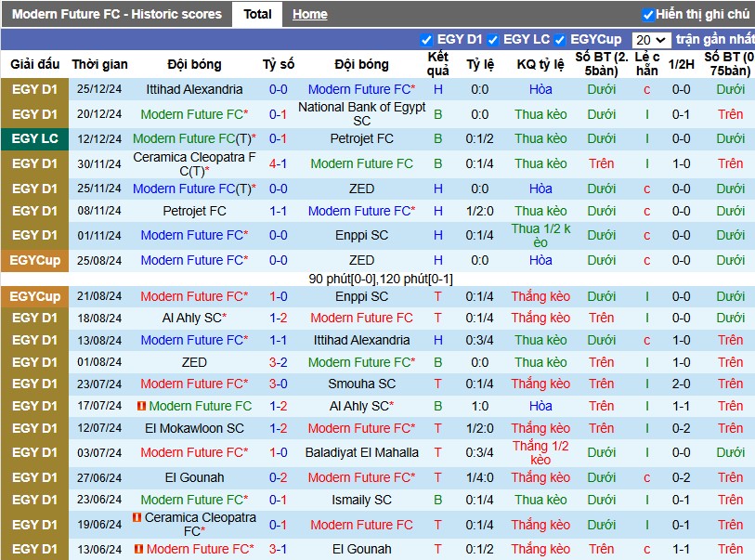Click the 2-0 half-time score on 23/07/24
This screenshot has height=560, width=755.
pyautogui.click(x=681, y=384)
